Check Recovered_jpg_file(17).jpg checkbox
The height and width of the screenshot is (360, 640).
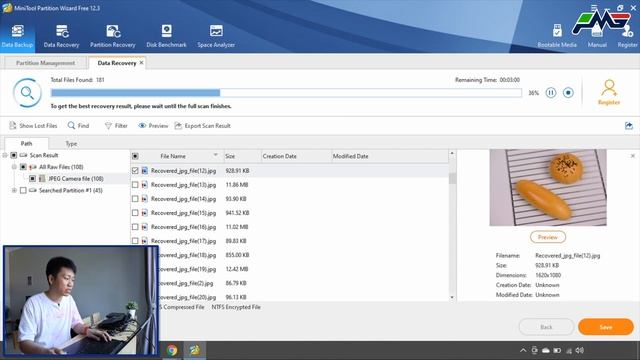[x=135, y=241]
